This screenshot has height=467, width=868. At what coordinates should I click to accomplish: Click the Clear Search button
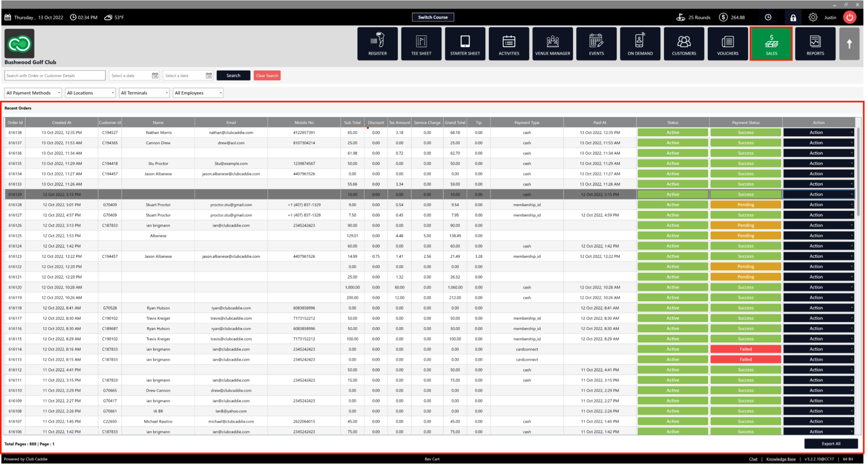pos(267,76)
